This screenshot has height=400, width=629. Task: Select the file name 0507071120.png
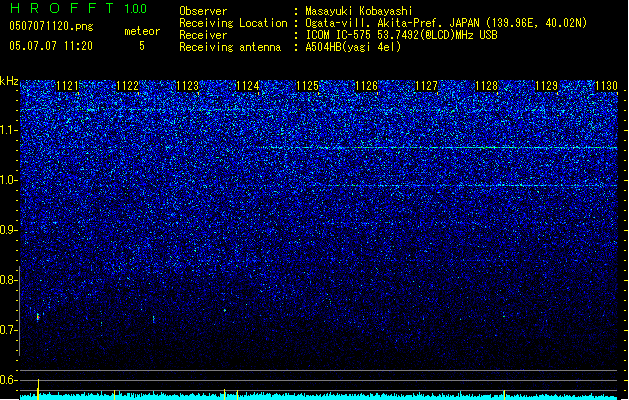pyautogui.click(x=51, y=26)
